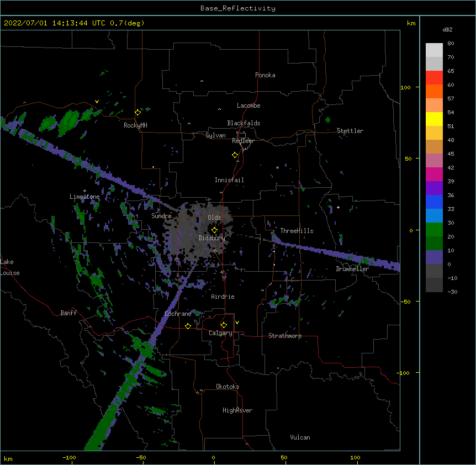Click the RedDeer city label
Image resolution: width=476 pixels, height=465 pixels.
(243, 141)
